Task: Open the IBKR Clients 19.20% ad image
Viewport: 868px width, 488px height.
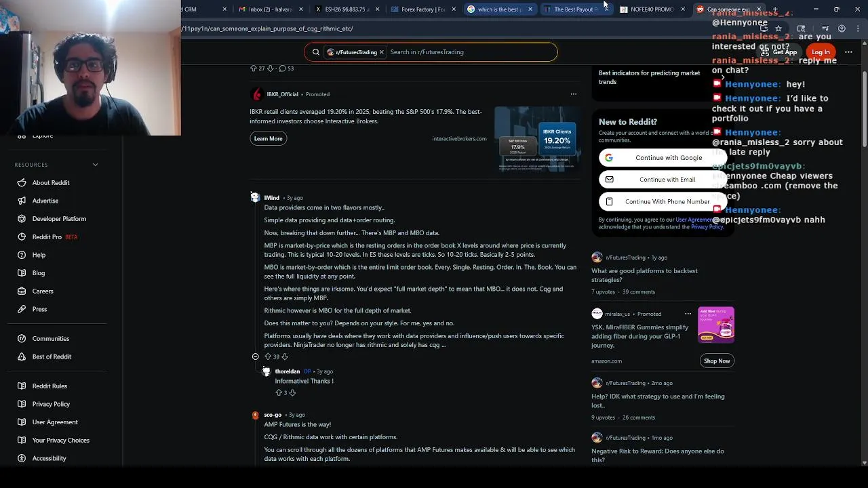Action: pos(537,139)
